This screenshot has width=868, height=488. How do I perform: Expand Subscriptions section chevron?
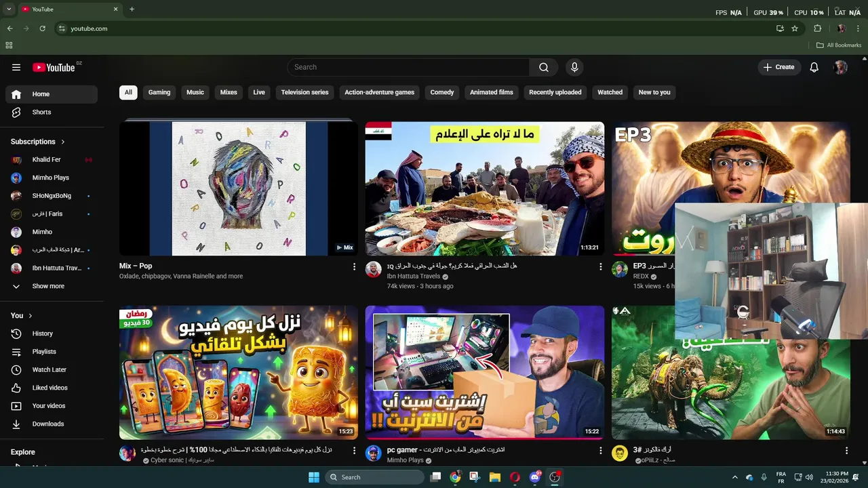(x=63, y=142)
